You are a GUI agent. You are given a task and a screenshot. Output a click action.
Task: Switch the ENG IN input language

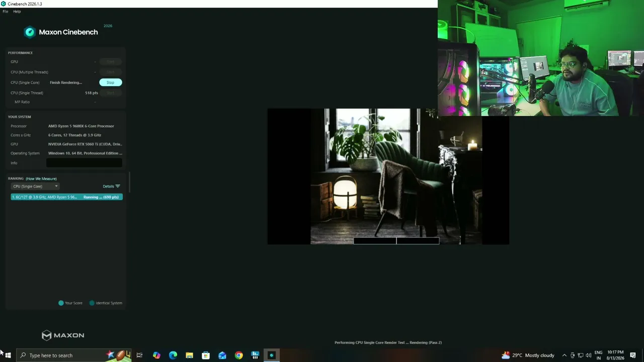pyautogui.click(x=599, y=355)
